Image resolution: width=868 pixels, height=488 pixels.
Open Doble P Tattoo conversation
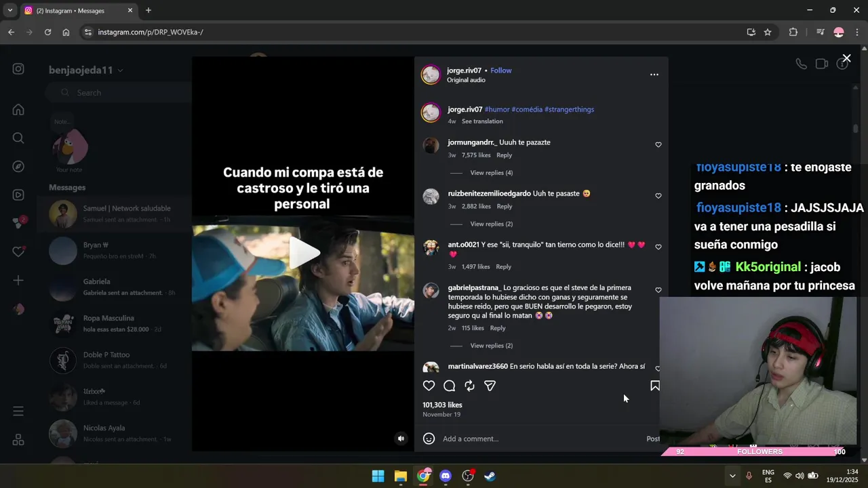coord(114,361)
